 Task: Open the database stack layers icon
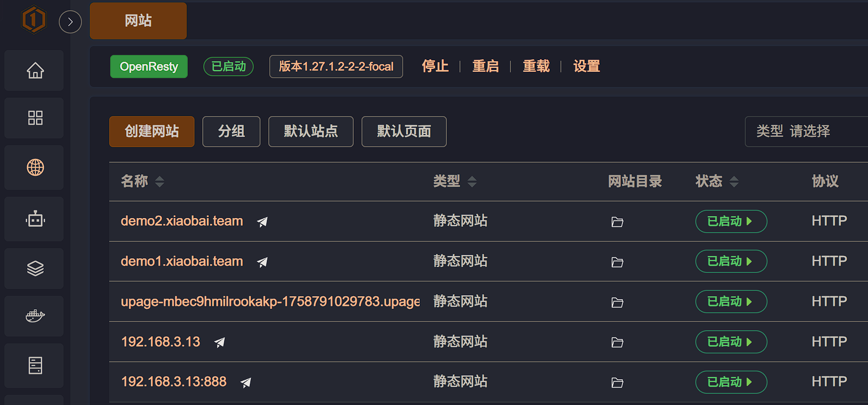(35, 269)
